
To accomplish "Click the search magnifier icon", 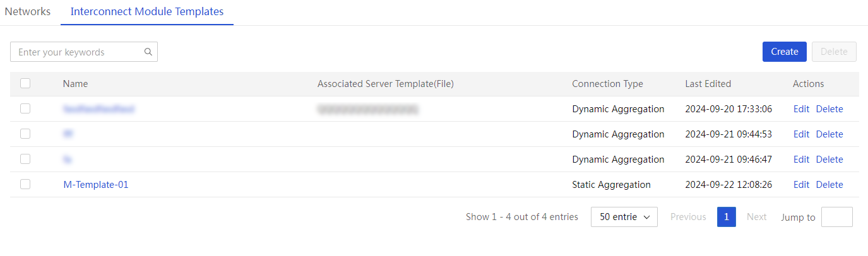I will [148, 52].
